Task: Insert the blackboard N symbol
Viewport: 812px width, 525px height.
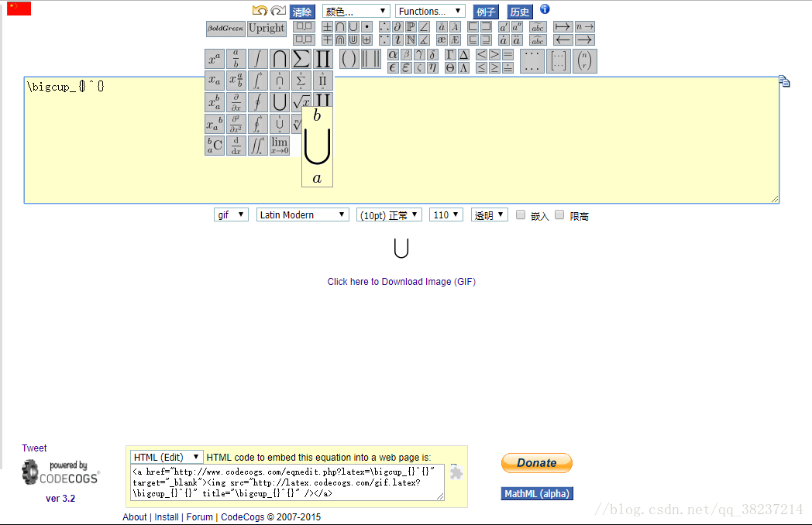Action: (411, 39)
